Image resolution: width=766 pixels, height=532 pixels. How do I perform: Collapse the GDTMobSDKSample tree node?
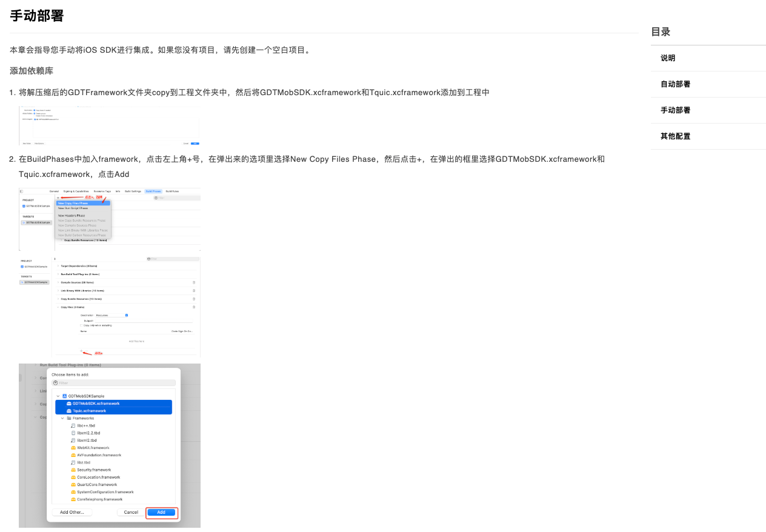(x=58, y=396)
